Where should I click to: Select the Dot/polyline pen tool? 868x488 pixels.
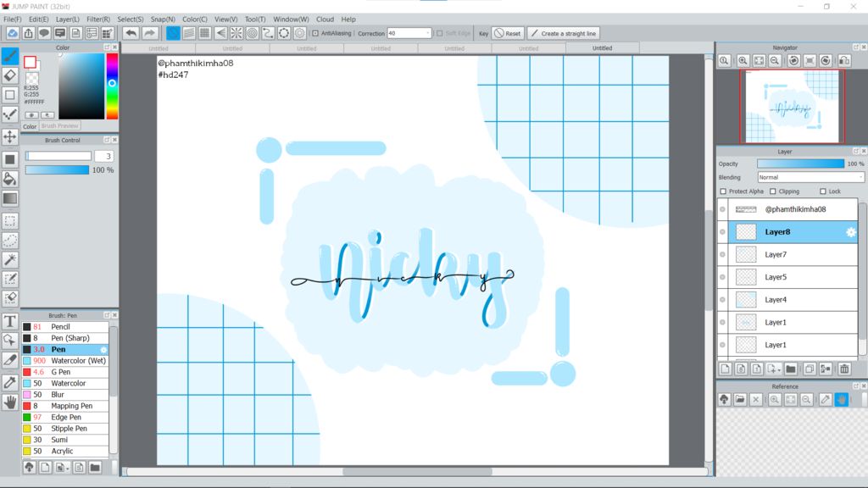10,114
